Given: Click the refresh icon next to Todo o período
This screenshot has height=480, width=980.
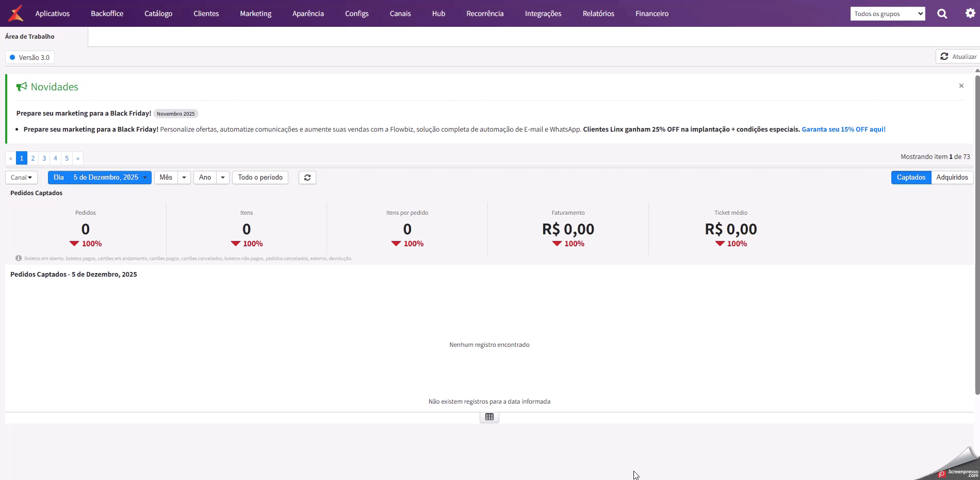Looking at the screenshot, I should click(x=307, y=178).
